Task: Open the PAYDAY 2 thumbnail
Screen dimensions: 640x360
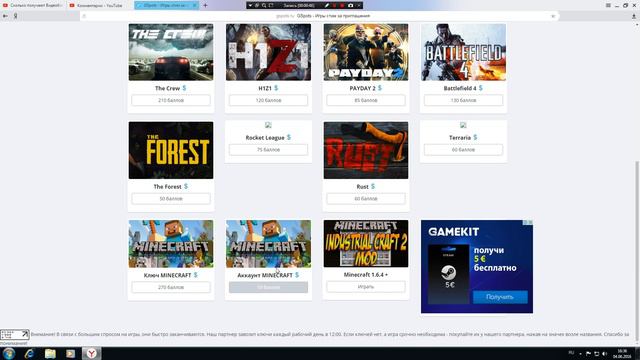Action: click(366, 52)
